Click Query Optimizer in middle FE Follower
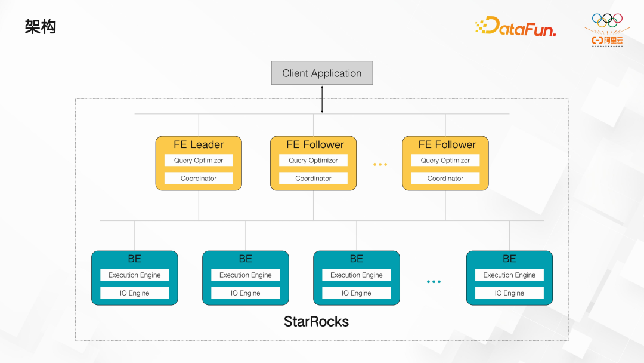 [313, 161]
